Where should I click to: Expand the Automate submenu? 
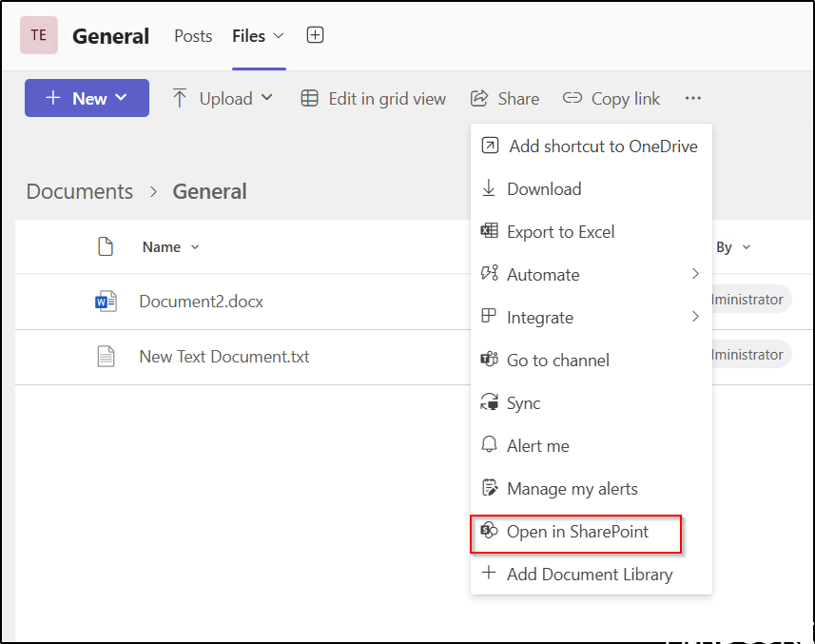pos(591,274)
